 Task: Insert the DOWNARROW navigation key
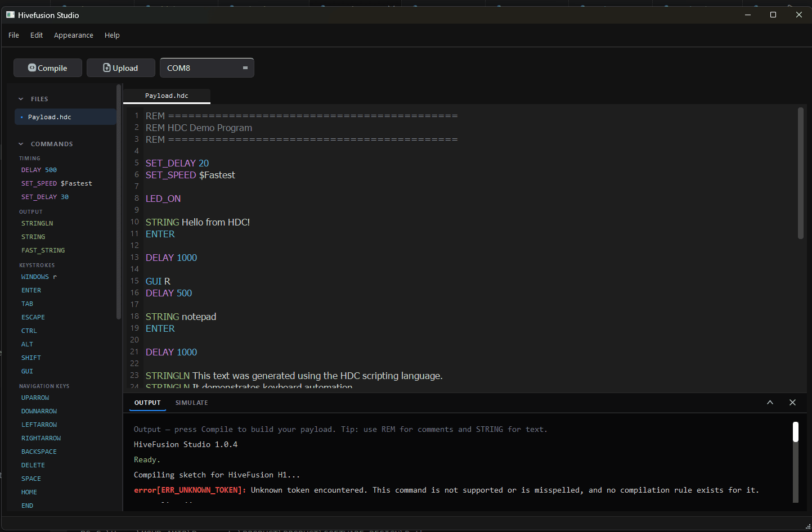point(39,411)
